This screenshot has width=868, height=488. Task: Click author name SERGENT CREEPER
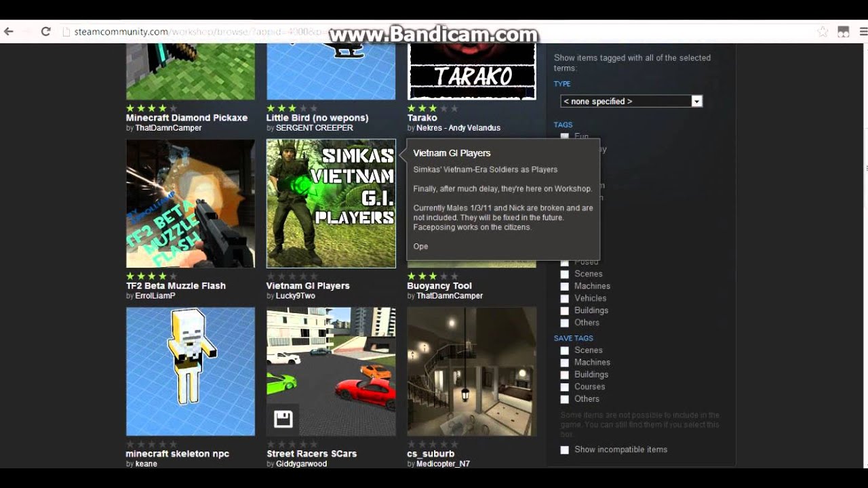pyautogui.click(x=314, y=128)
